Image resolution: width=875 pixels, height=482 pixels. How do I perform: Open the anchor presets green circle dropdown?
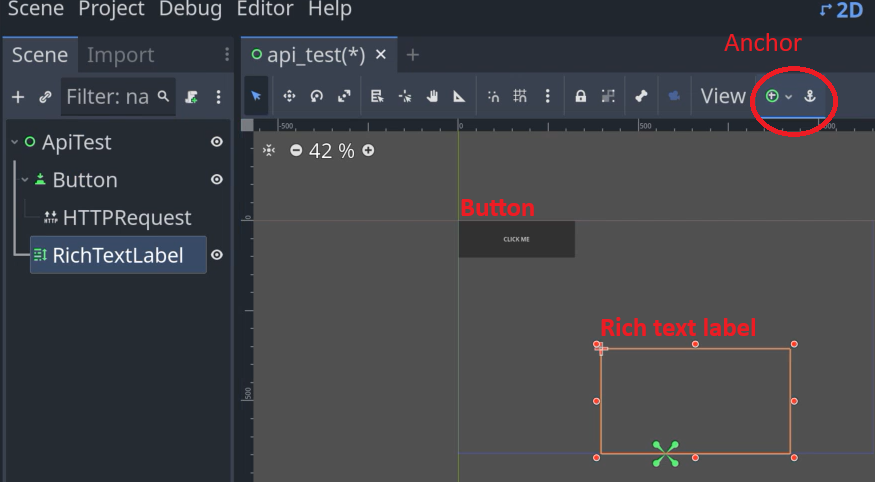pos(778,96)
